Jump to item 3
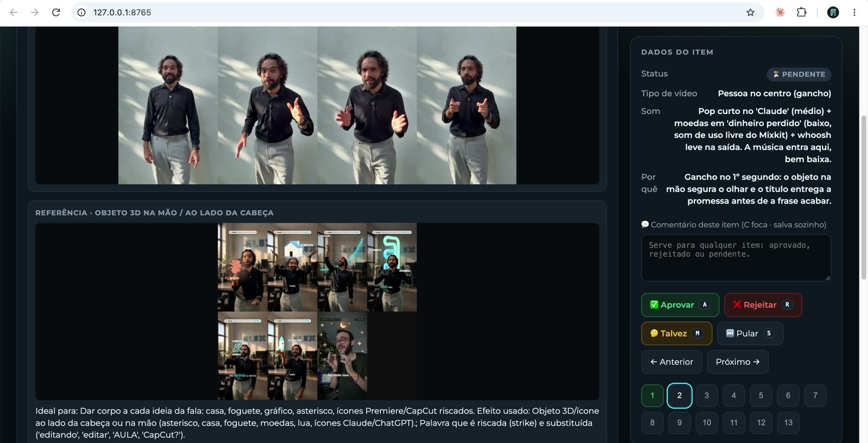Viewport: 868px width, 443px height. (x=706, y=396)
